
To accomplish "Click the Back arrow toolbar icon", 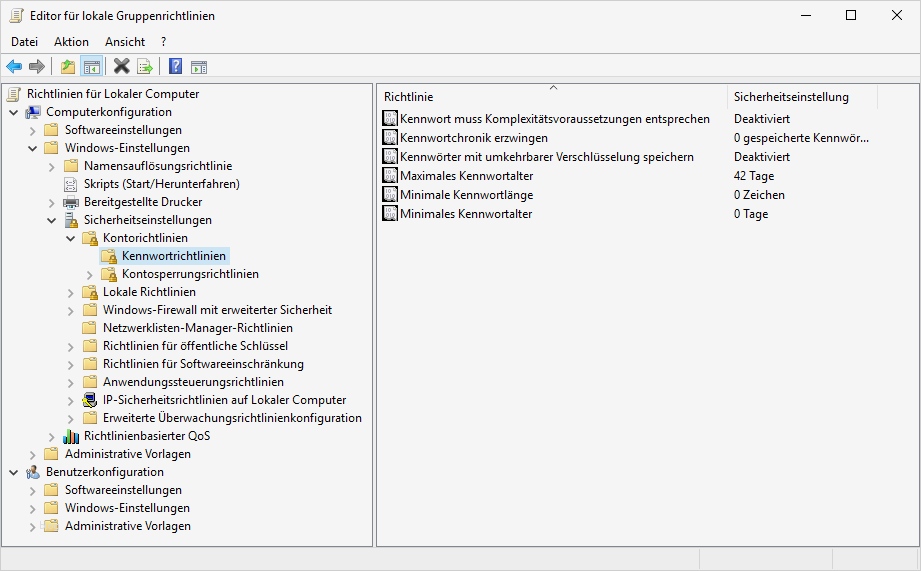I will tap(14, 67).
